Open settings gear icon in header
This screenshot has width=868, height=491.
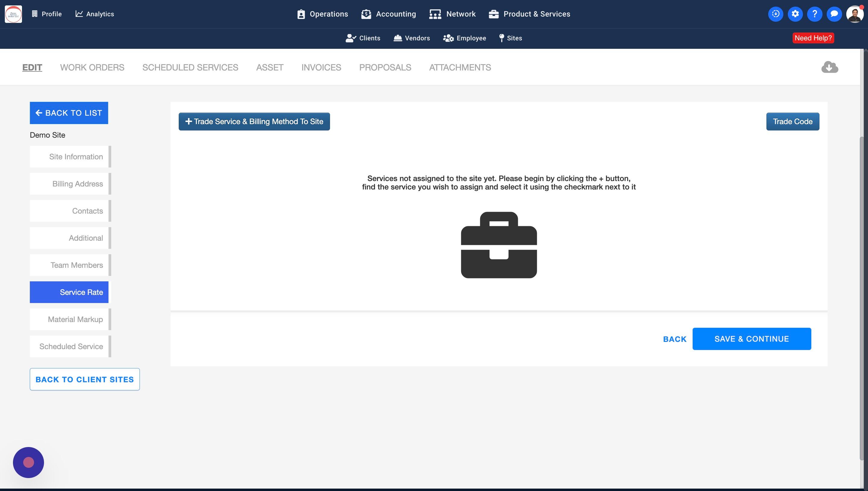pyautogui.click(x=795, y=14)
